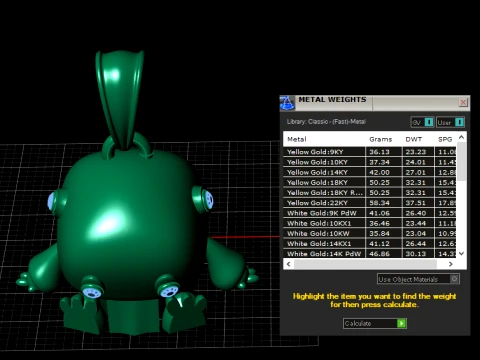Click the 23.23 DWT value
This screenshot has width=480, height=360.
point(416,152)
